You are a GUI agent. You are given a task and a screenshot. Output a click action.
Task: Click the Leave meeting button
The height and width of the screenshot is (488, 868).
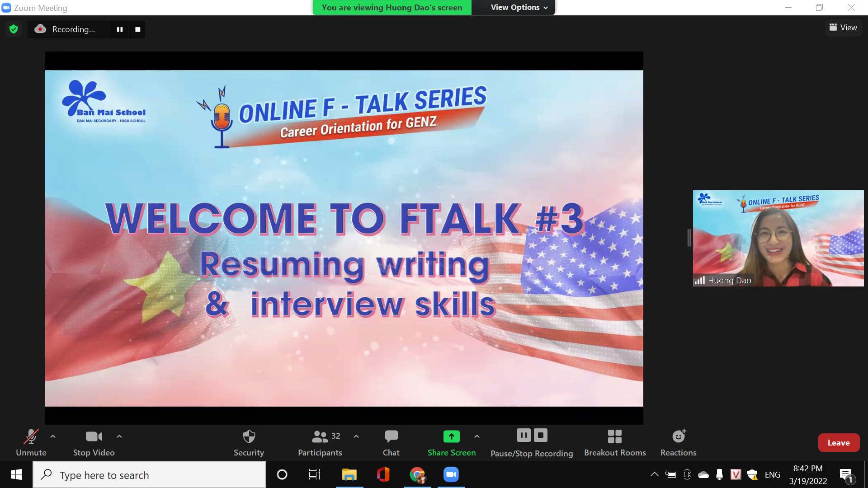pyautogui.click(x=838, y=443)
